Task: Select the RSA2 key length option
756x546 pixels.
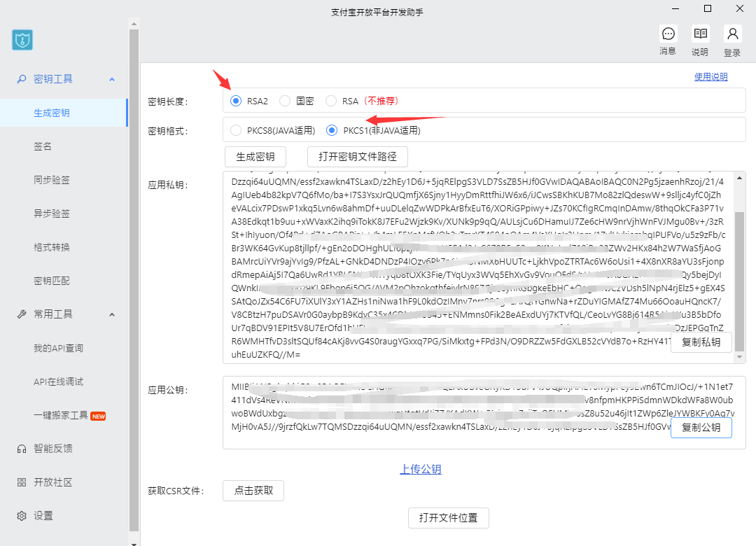Action: (x=236, y=101)
